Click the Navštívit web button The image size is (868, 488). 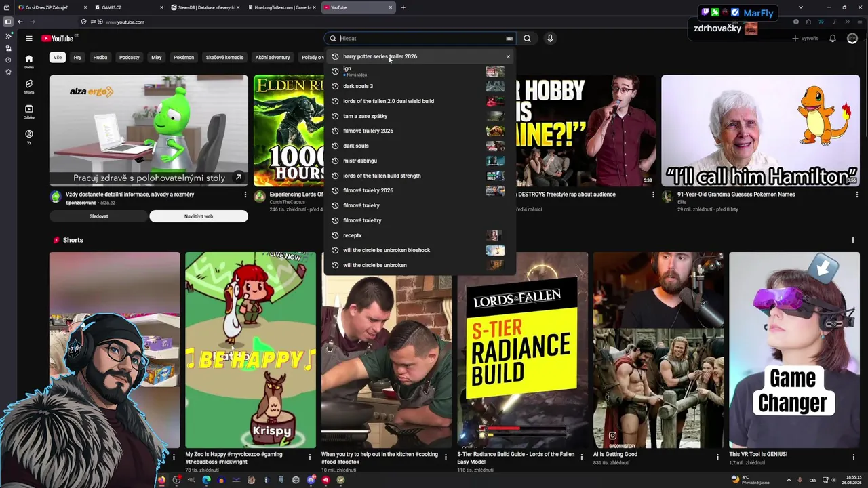pyautogui.click(x=199, y=216)
